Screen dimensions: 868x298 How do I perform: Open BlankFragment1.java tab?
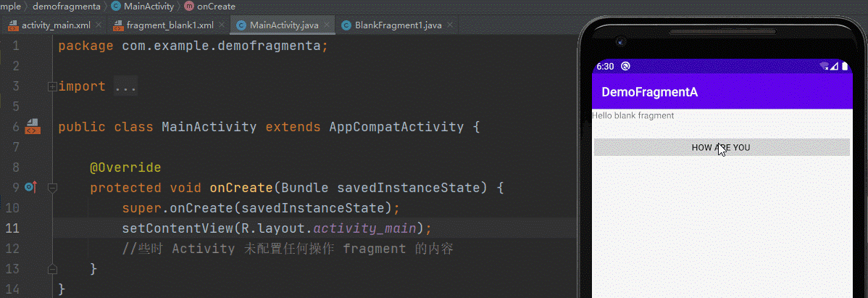[398, 25]
